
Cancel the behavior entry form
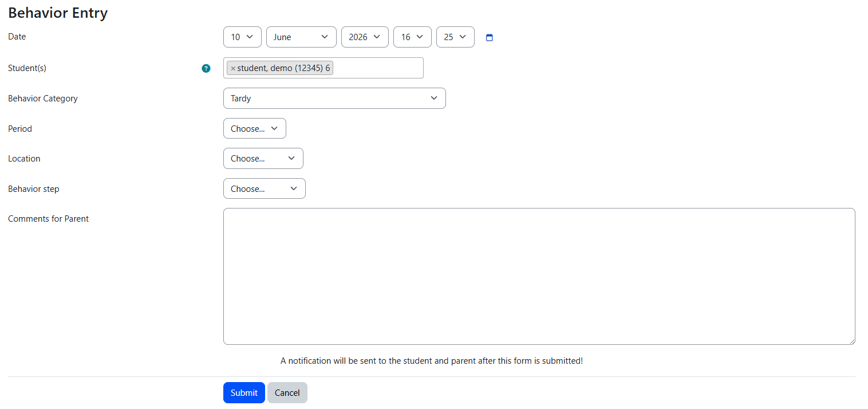click(x=287, y=392)
